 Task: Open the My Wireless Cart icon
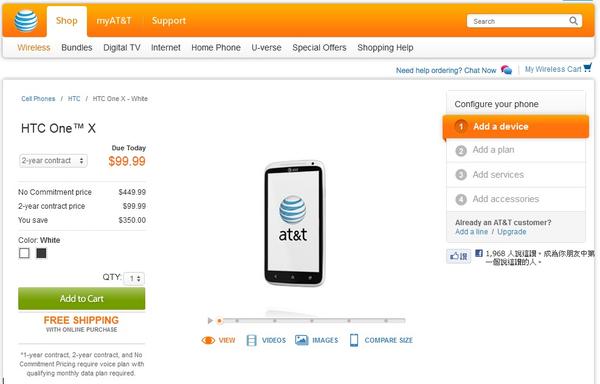click(587, 68)
